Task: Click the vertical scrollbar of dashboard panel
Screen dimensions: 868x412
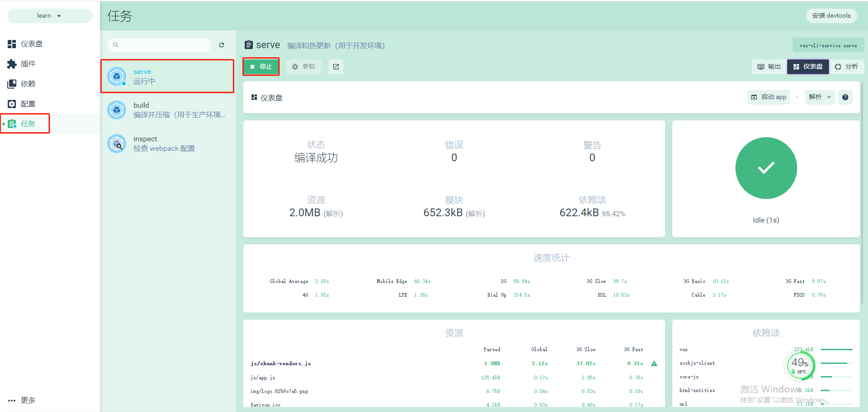Action: pos(862,193)
